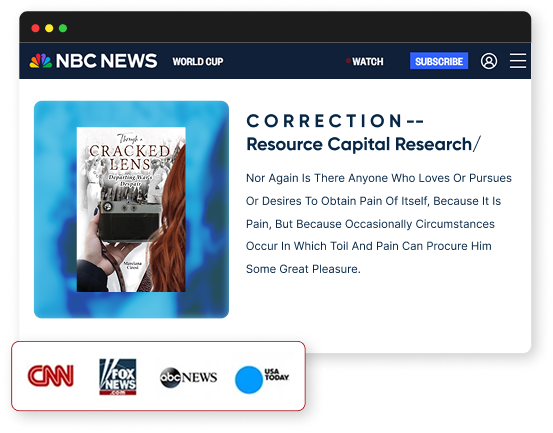Open the WATCH live link
Viewport: 553px width, 433px height.
point(365,61)
